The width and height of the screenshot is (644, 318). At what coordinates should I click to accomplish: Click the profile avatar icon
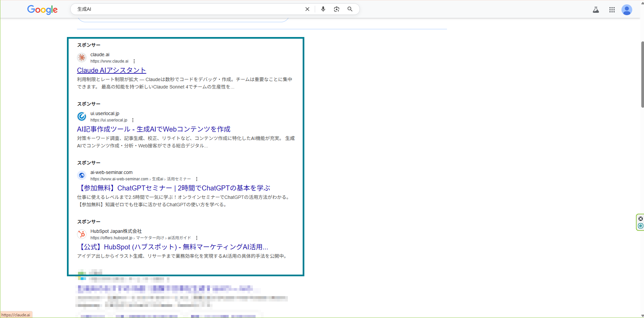tap(627, 10)
